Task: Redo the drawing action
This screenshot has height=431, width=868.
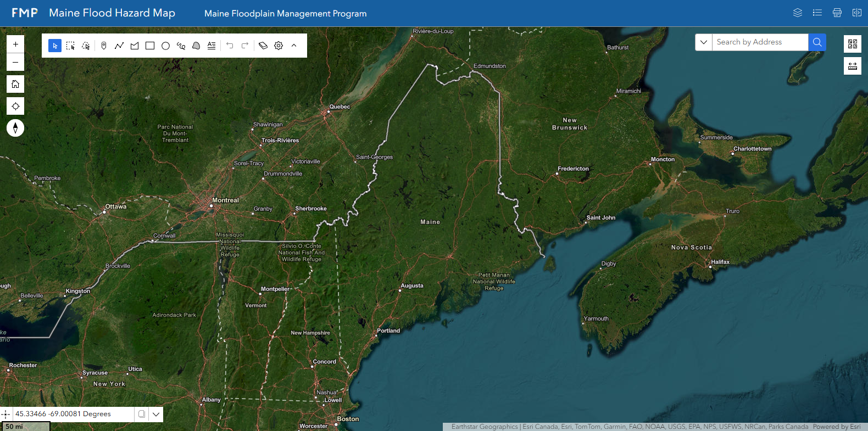Action: [x=245, y=46]
